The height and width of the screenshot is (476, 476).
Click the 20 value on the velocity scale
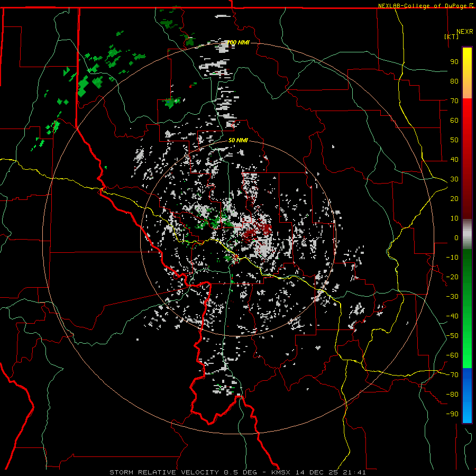pos(454,199)
